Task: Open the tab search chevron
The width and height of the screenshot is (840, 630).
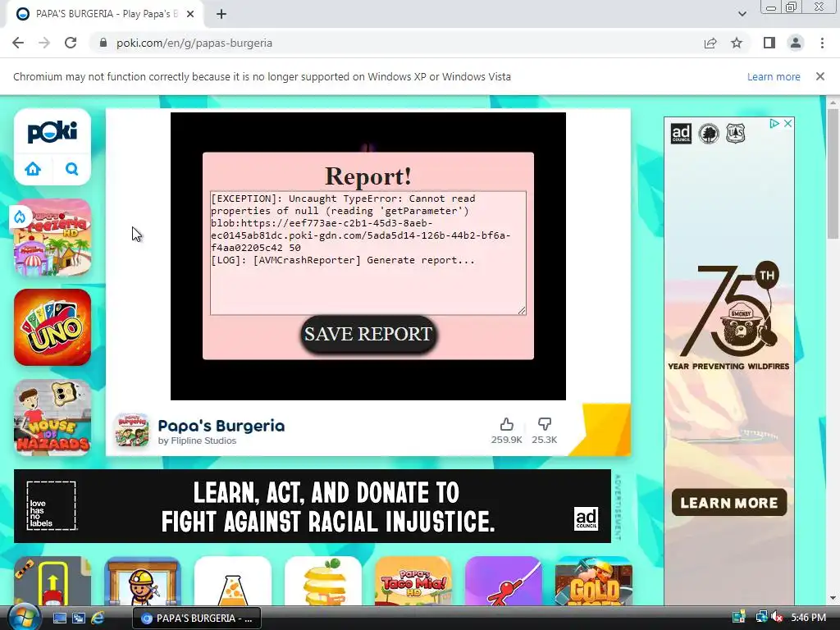Action: click(742, 14)
